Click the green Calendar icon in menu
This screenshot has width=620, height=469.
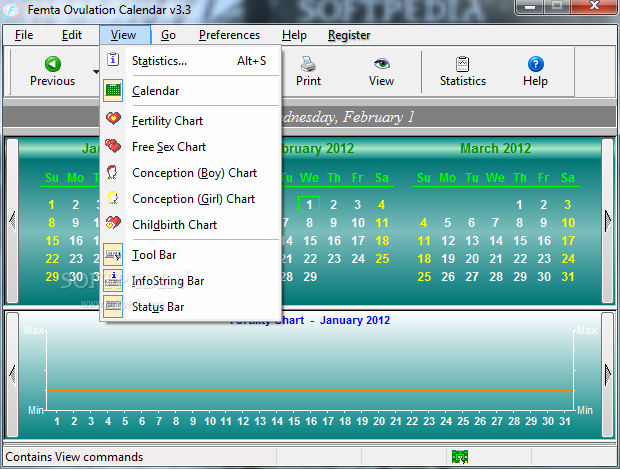tap(113, 91)
